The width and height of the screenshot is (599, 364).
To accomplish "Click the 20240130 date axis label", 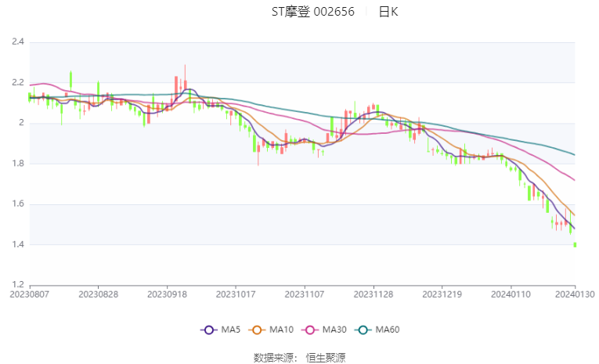I will click(x=575, y=294).
